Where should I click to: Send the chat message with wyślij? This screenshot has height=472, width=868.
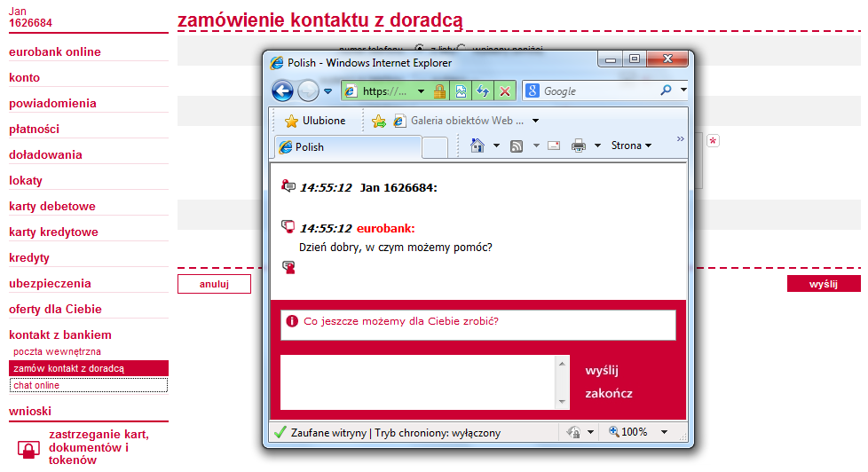click(x=602, y=370)
